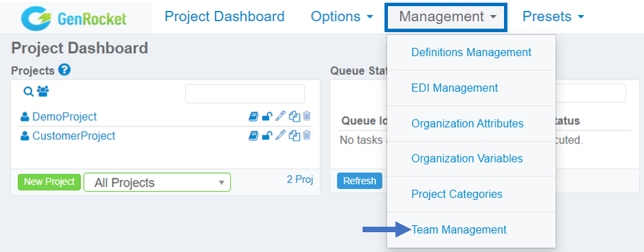
Task: Click the Refresh button
Action: tap(360, 181)
